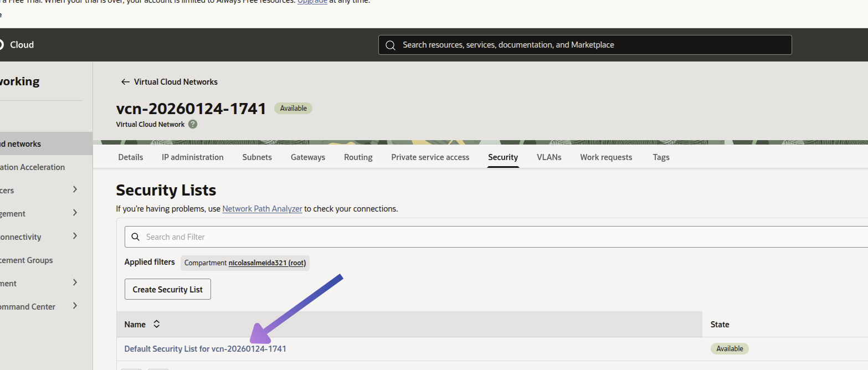Select the Routing tab
Image resolution: width=868 pixels, height=370 pixels.
[358, 157]
